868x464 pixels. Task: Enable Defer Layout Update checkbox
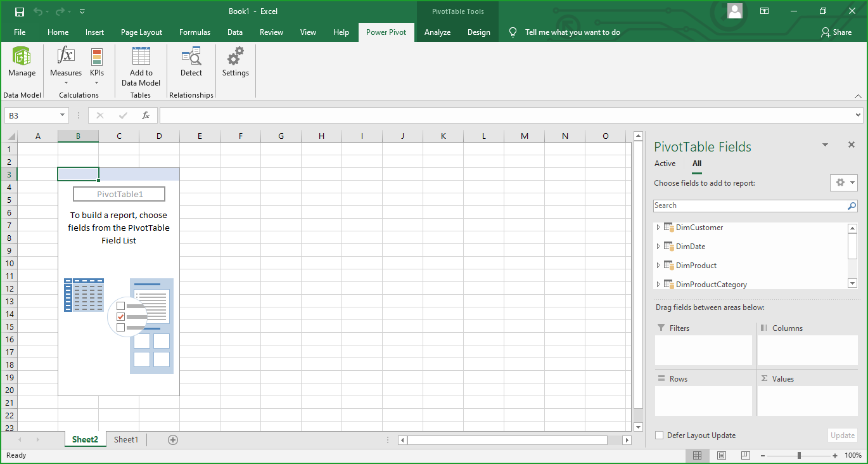(659, 435)
